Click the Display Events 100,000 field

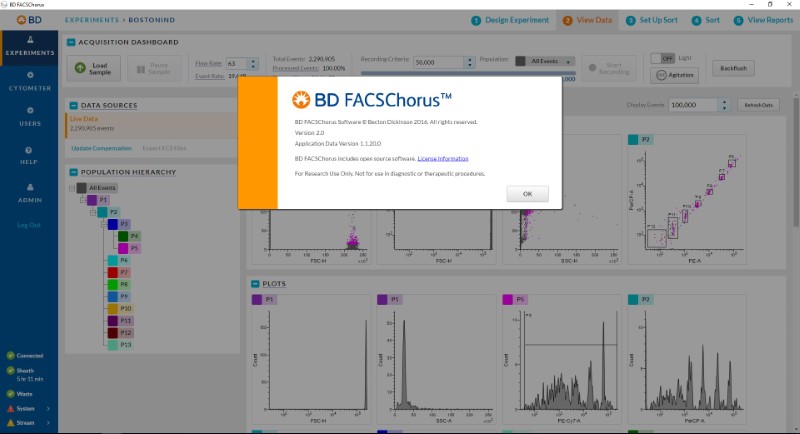[694, 105]
